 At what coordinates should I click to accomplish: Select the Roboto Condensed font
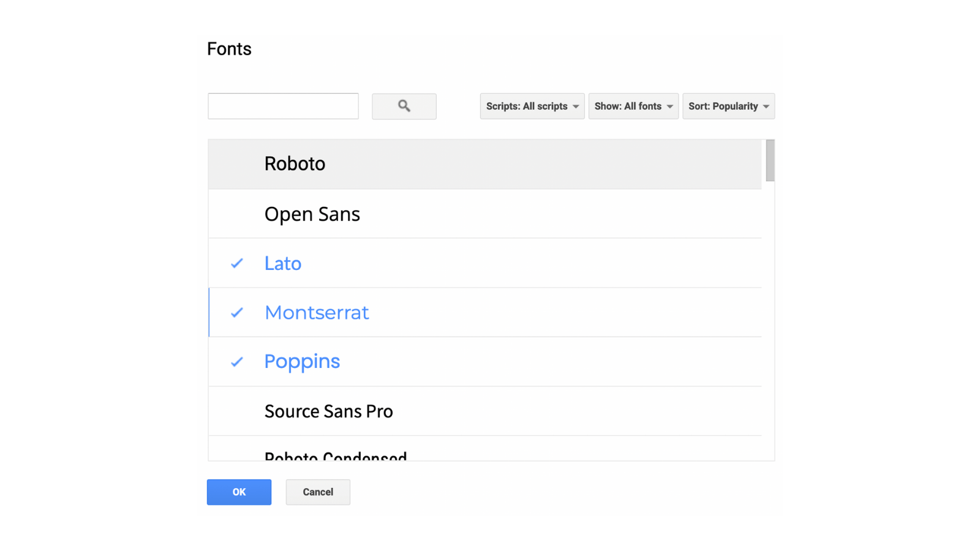(484, 449)
